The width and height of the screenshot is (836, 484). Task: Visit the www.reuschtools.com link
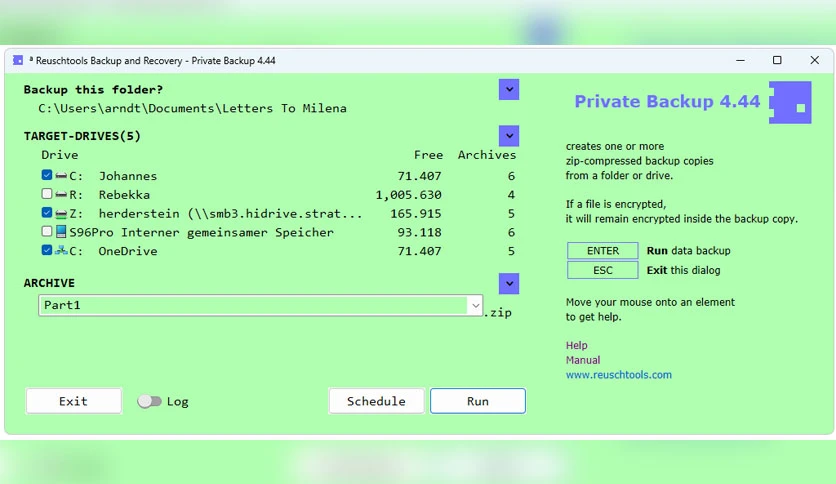[618, 375]
